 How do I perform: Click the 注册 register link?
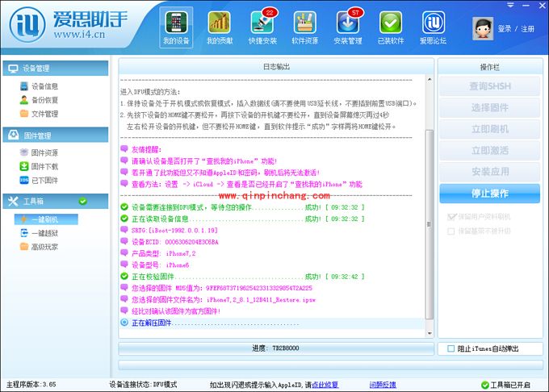(x=527, y=29)
